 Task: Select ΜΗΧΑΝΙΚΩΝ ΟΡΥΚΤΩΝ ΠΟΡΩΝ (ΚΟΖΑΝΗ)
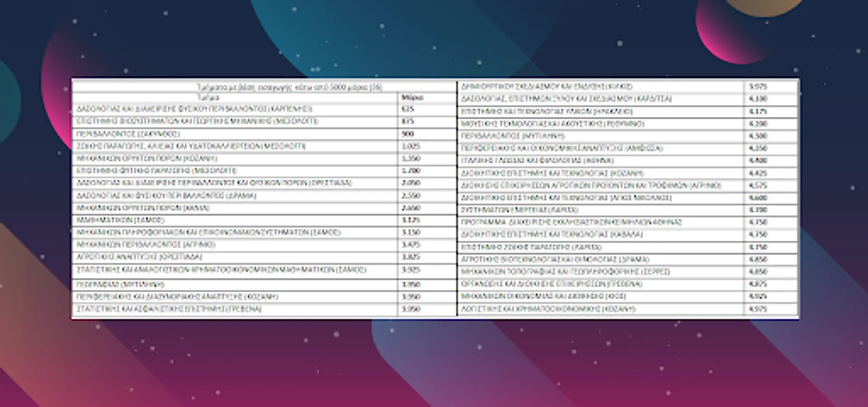point(147,159)
